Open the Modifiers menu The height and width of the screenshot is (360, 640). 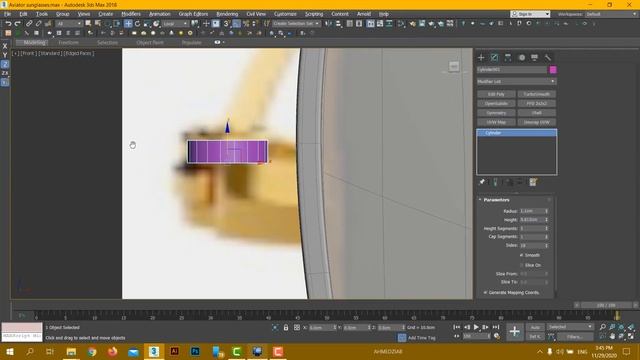point(131,14)
